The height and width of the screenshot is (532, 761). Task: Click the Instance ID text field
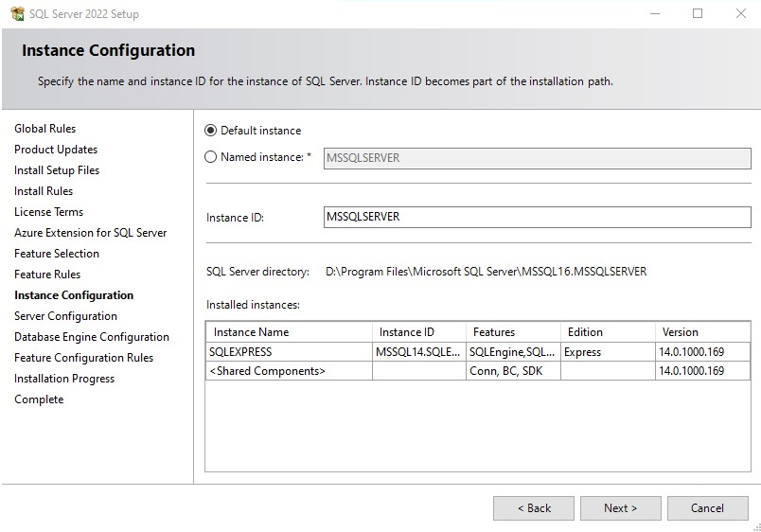[537, 217]
